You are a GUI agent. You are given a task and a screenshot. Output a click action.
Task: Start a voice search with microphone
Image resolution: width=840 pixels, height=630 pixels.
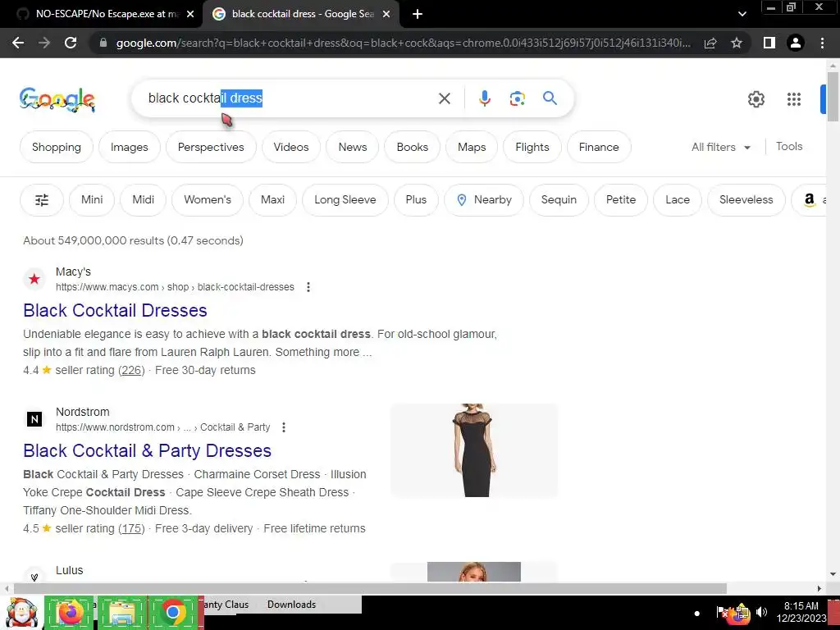pos(484,98)
